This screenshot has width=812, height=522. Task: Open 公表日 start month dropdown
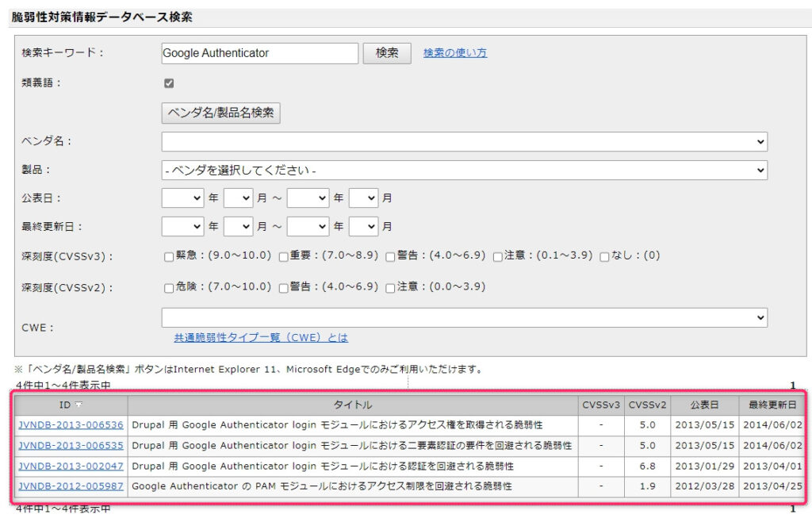pos(238,198)
